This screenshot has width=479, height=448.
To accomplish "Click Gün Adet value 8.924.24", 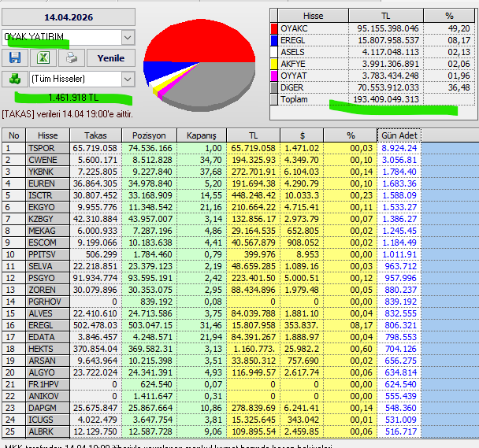I will pos(399,149).
